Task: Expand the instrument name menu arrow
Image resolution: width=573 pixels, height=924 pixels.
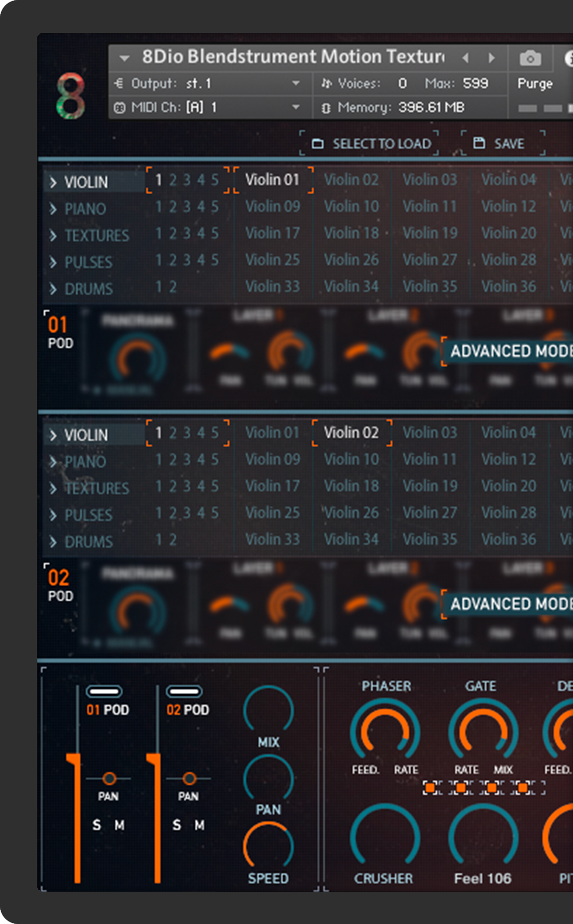Action: (124, 58)
